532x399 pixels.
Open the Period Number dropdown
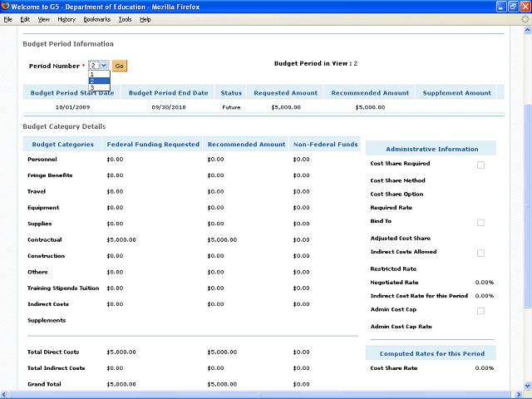(x=99, y=65)
